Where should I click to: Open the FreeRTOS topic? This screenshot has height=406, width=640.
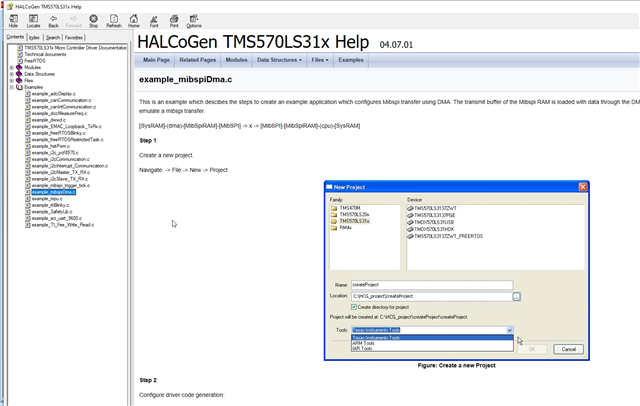(35, 61)
